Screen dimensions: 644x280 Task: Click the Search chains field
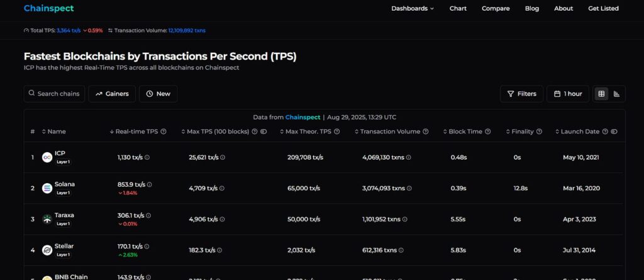[54, 94]
